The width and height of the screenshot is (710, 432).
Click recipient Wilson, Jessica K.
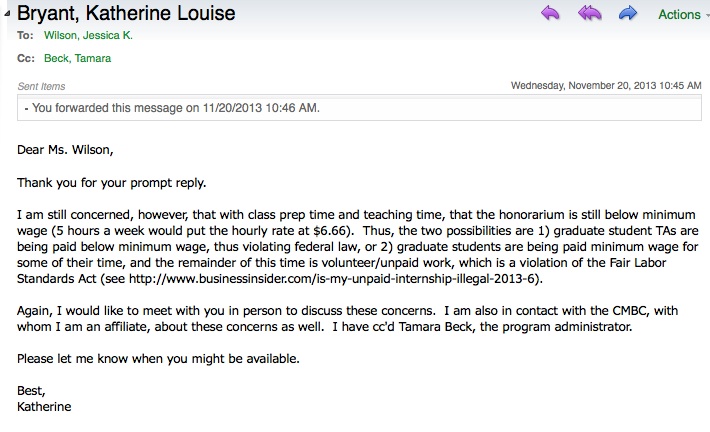pyautogui.click(x=87, y=36)
